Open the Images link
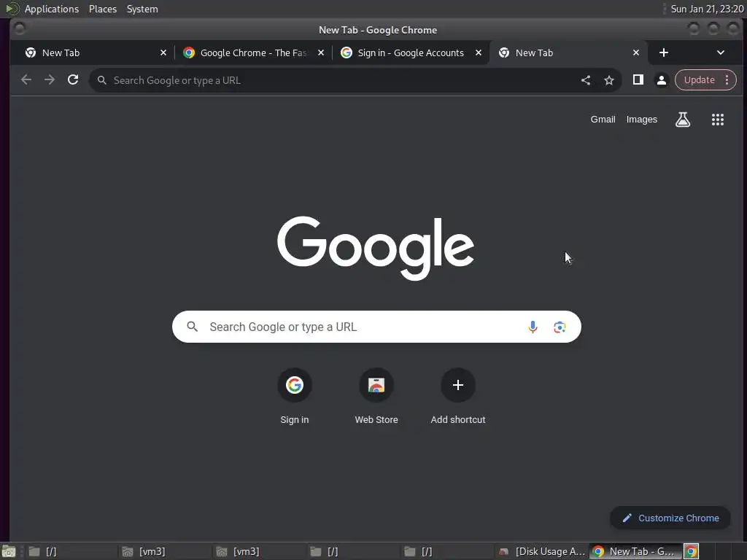Screen dimensions: 747x560 tap(641, 120)
